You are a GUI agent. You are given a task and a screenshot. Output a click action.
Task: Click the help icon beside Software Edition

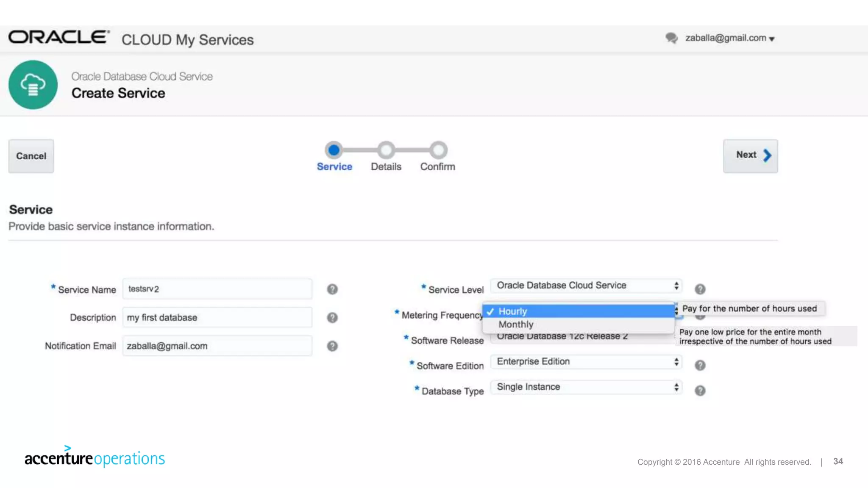[700, 365]
